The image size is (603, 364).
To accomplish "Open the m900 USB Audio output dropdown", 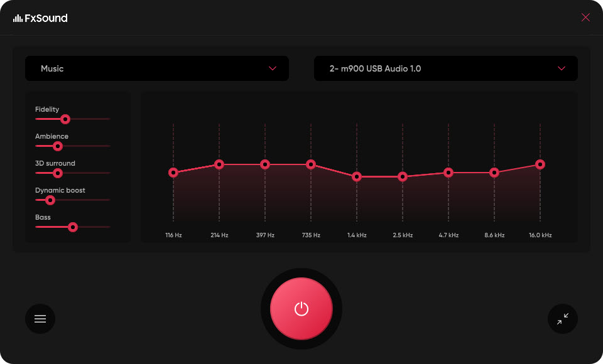I will pos(446,68).
